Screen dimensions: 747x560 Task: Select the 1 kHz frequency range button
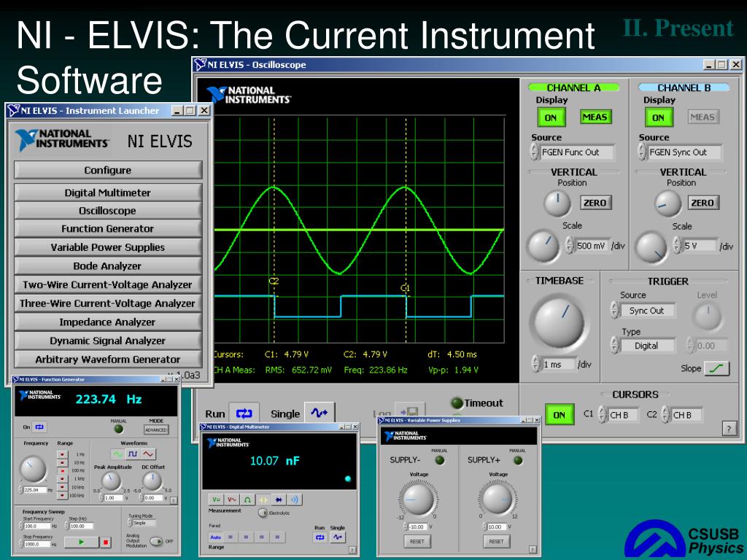pyautogui.click(x=62, y=478)
